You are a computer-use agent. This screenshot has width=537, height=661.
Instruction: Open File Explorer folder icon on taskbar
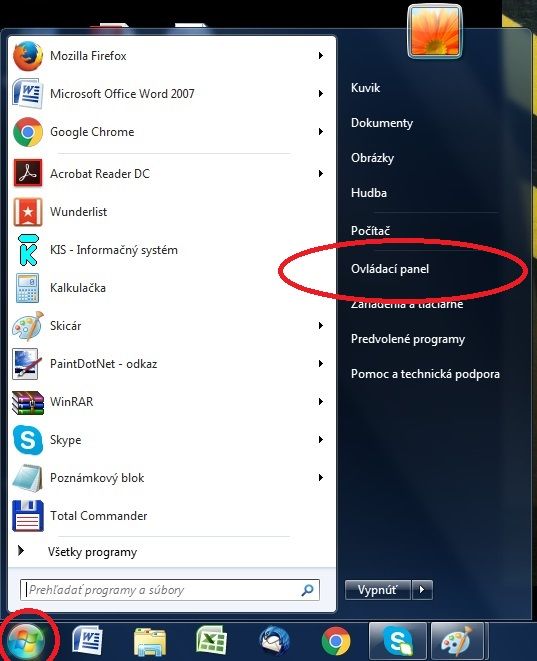pyautogui.click(x=150, y=642)
